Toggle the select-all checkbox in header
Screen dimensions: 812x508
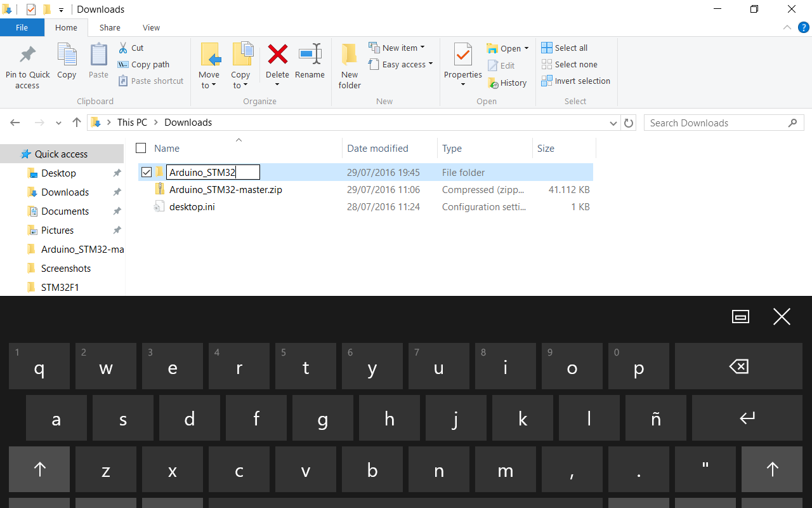pyautogui.click(x=141, y=148)
